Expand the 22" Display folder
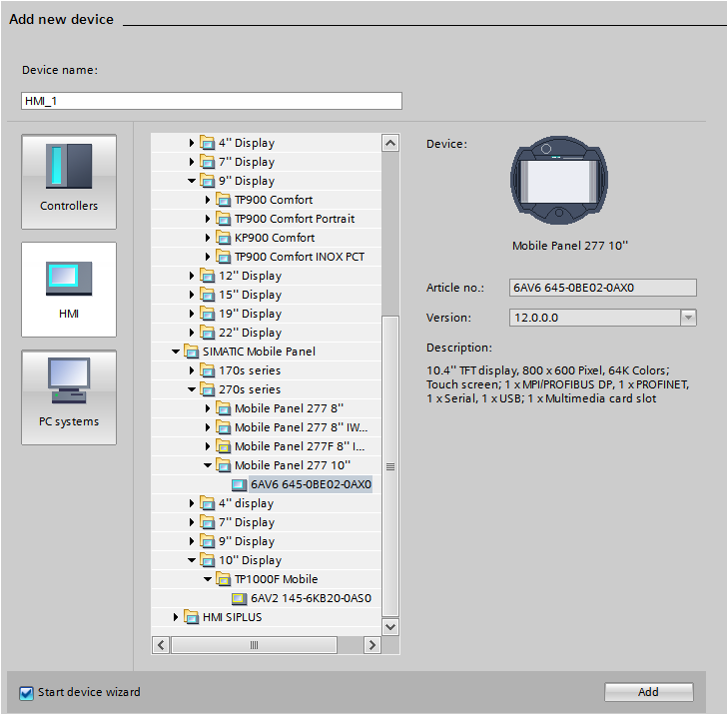Image resolution: width=728 pixels, height=715 pixels. click(192, 333)
